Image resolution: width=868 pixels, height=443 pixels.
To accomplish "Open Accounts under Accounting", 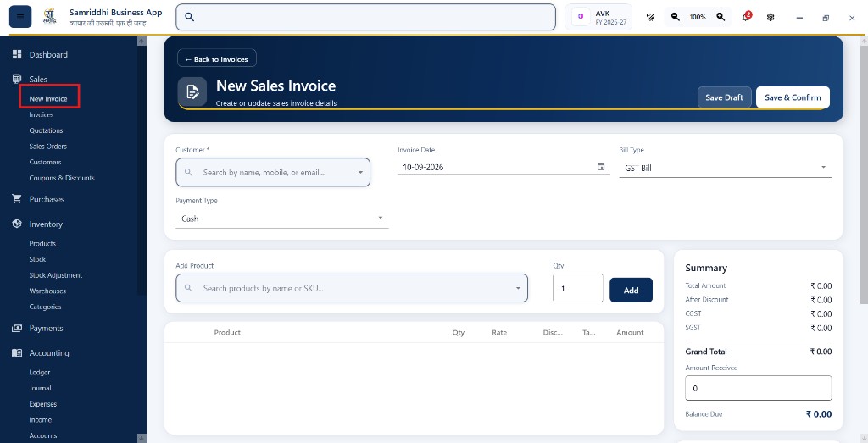I will click(43, 436).
